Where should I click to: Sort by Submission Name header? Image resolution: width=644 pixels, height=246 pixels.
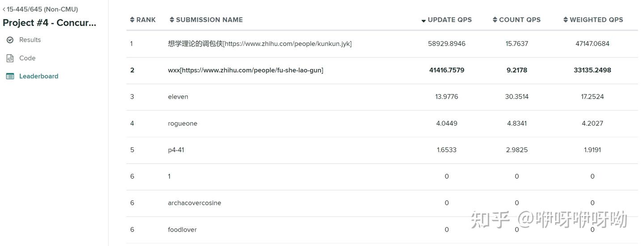[x=209, y=20]
